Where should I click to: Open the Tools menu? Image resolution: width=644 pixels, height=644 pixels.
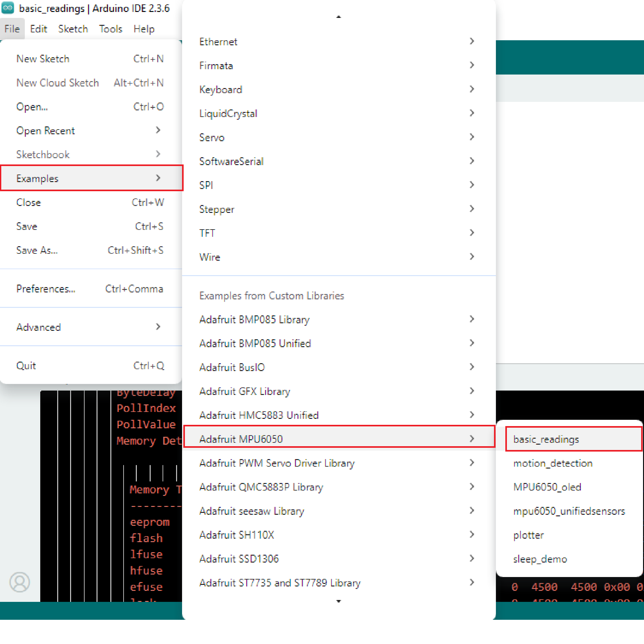110,29
